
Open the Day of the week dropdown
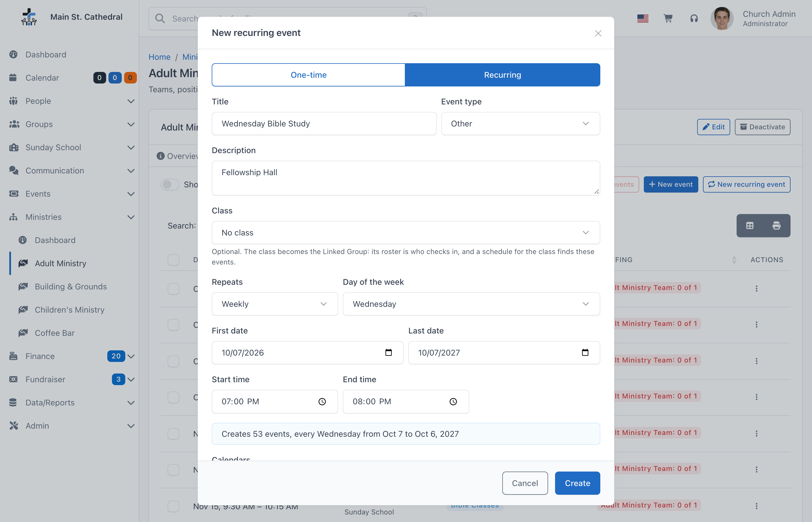click(471, 304)
